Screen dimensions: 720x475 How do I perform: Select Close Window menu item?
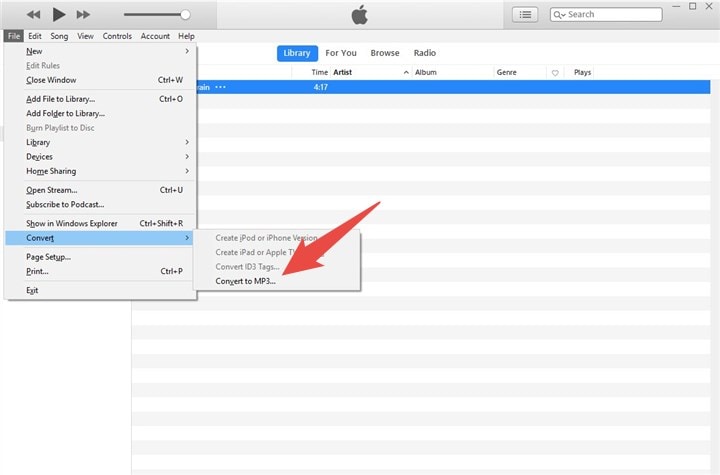tap(100, 80)
